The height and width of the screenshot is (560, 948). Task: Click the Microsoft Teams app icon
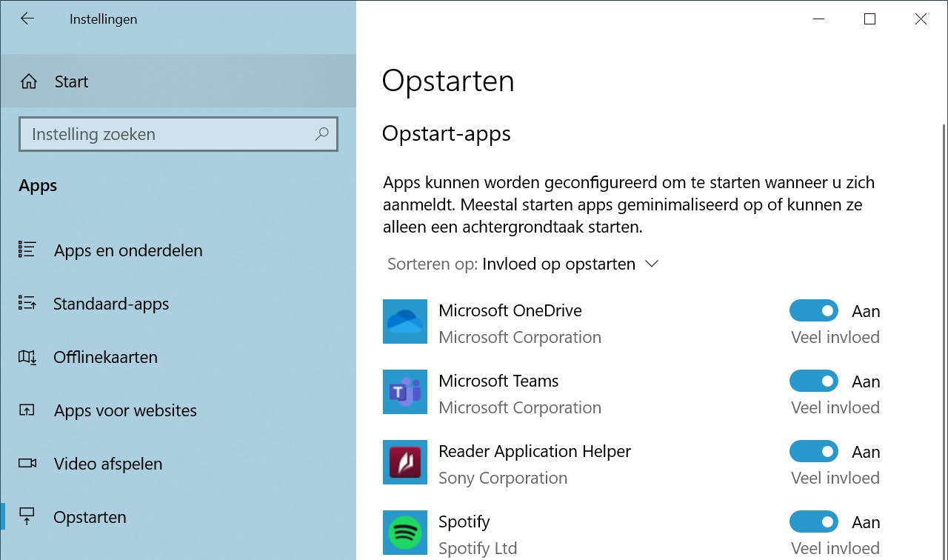(405, 392)
